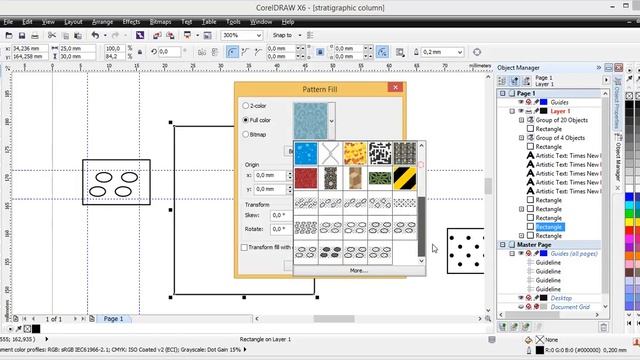This screenshot has width=640, height=360.
Task: Select the Bitmap radio button
Action: [246, 134]
